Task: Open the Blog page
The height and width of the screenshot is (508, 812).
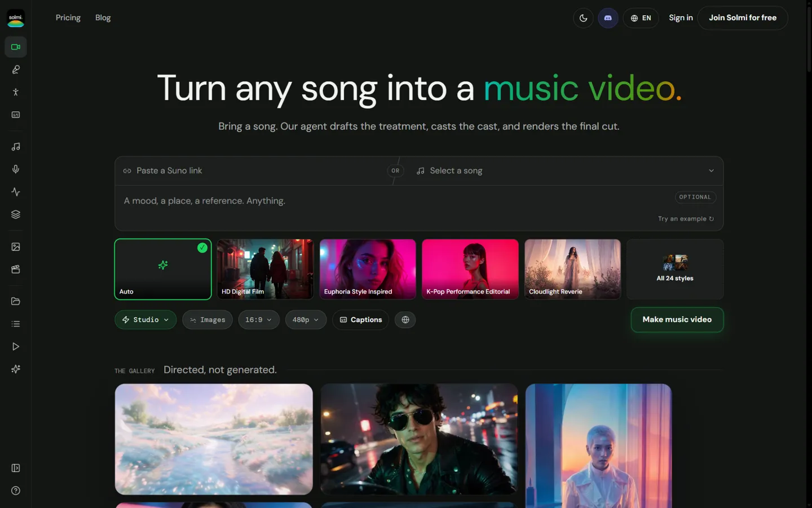Action: point(103,18)
